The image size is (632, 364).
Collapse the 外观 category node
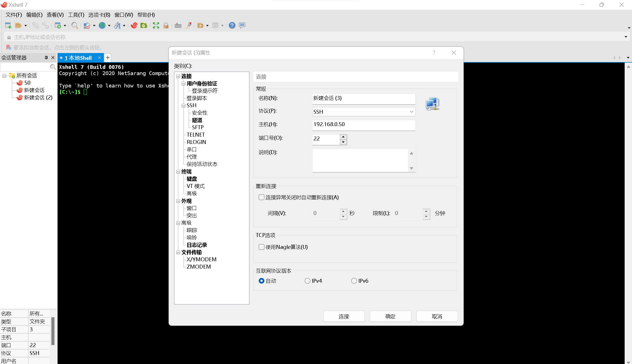178,201
